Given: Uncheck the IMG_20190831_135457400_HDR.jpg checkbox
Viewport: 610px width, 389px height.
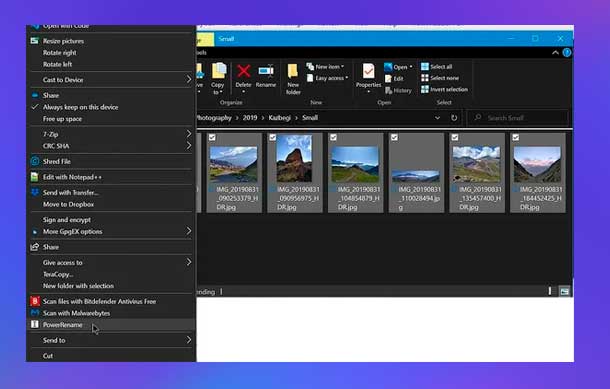Looking at the screenshot, I should 455,137.
